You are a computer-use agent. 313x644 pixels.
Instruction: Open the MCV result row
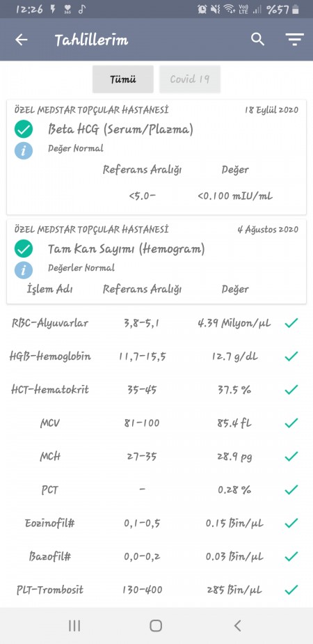pos(156,423)
